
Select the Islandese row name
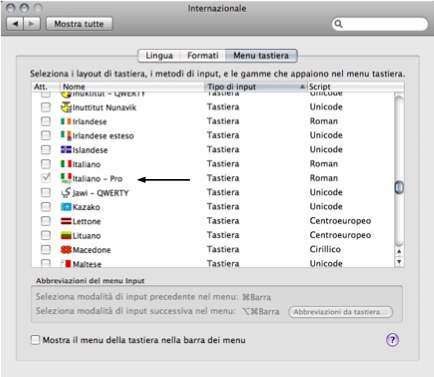[90, 150]
